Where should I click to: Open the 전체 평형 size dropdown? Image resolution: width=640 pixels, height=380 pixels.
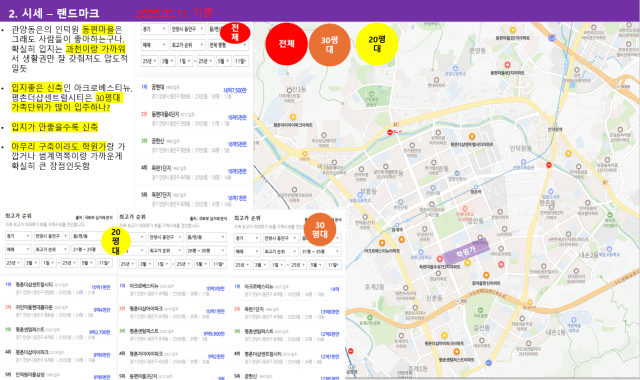coord(228,45)
